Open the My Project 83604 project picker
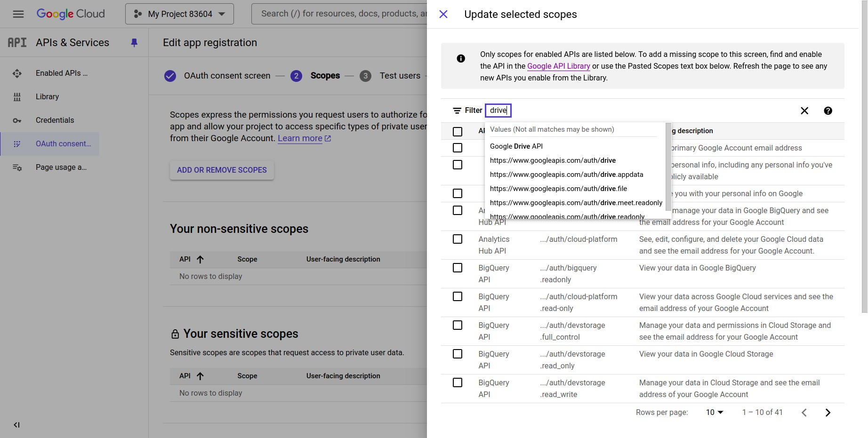This screenshot has width=868, height=438. (x=179, y=14)
